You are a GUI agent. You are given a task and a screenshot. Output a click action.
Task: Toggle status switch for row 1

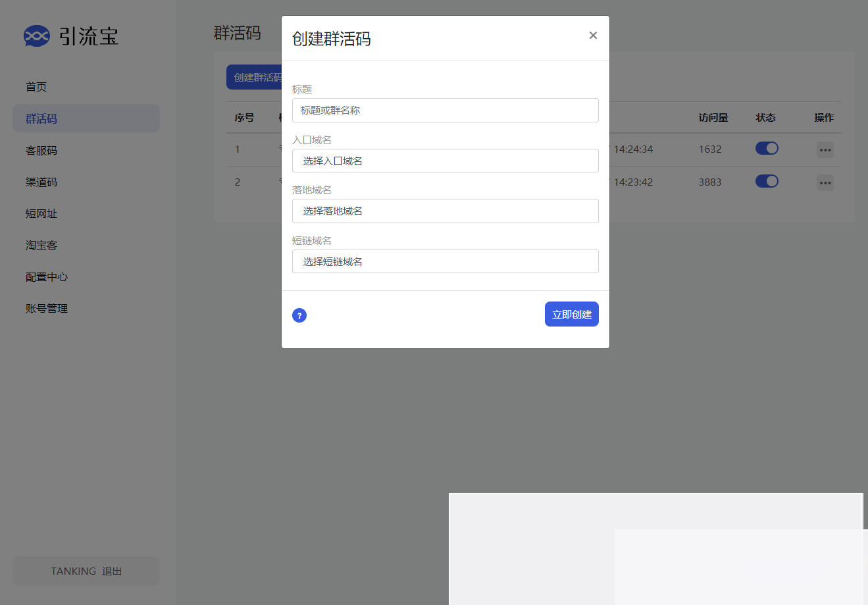click(767, 149)
